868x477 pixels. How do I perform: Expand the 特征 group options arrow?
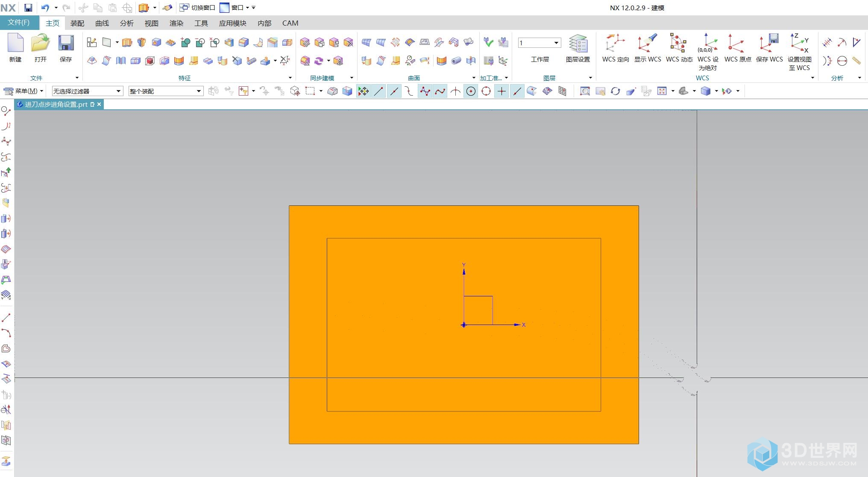click(290, 78)
